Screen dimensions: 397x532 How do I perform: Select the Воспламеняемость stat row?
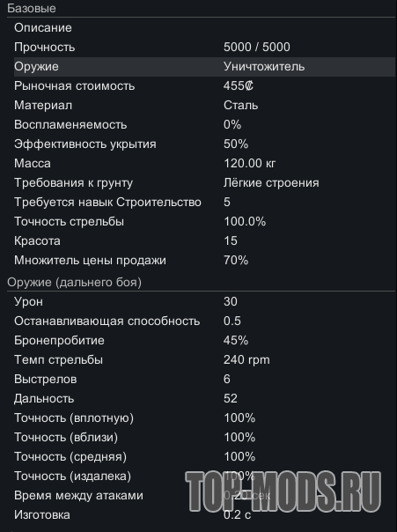(204, 124)
